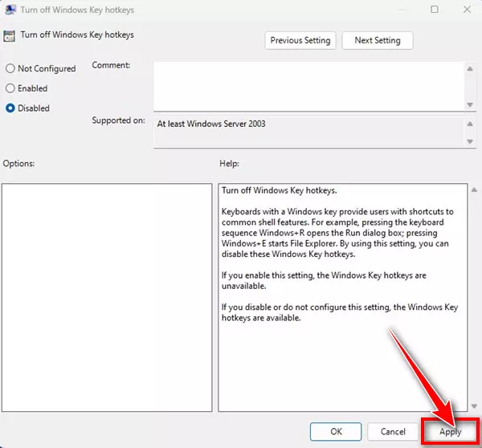Maximize the policy dialog window

tap(435, 10)
